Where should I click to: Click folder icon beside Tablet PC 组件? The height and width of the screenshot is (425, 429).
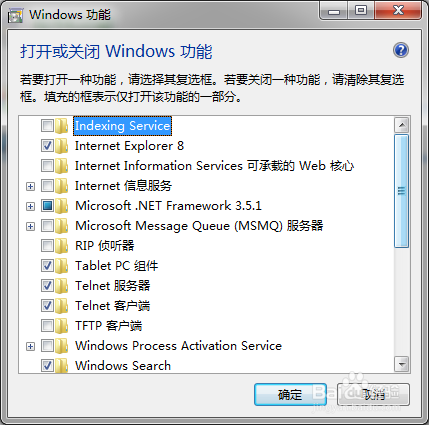tap(62, 266)
